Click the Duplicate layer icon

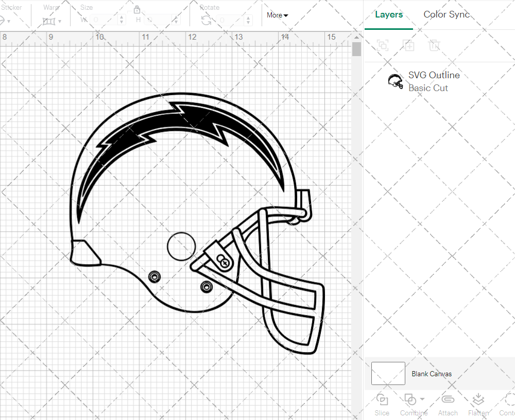pyautogui.click(x=409, y=45)
